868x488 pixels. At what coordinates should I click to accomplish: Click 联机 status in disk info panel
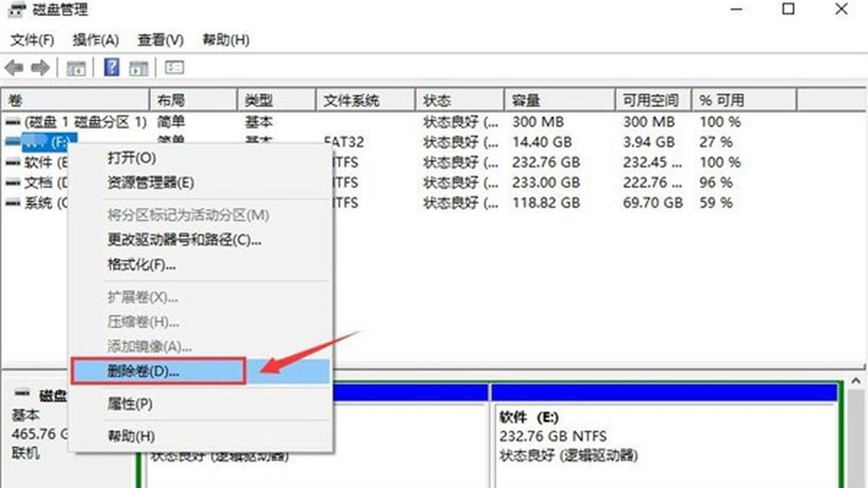[x=26, y=453]
